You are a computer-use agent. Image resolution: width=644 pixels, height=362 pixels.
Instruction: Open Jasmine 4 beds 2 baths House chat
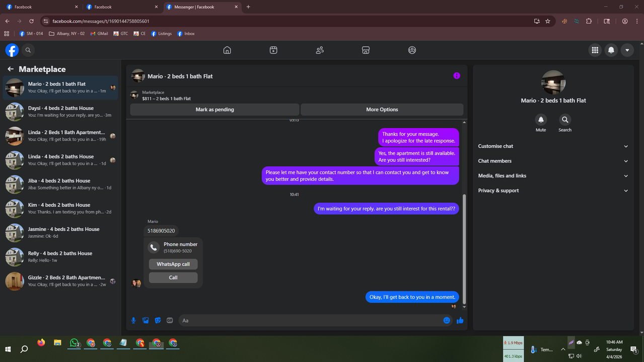[60, 233]
